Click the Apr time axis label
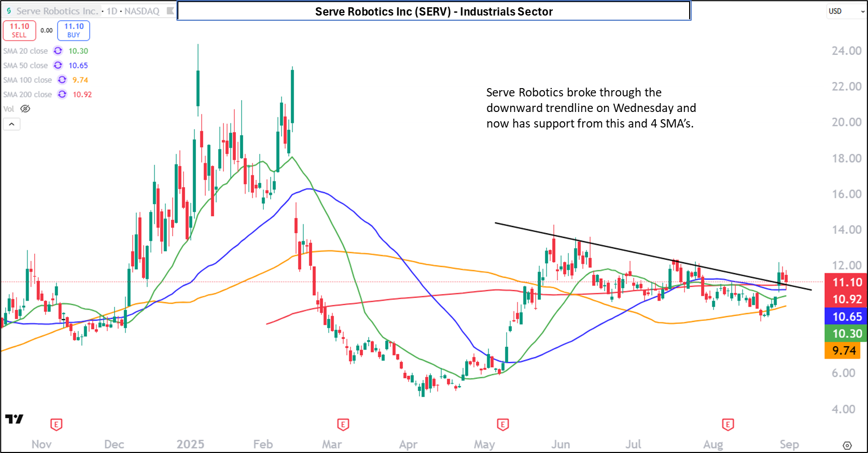868x453 pixels. pos(408,445)
